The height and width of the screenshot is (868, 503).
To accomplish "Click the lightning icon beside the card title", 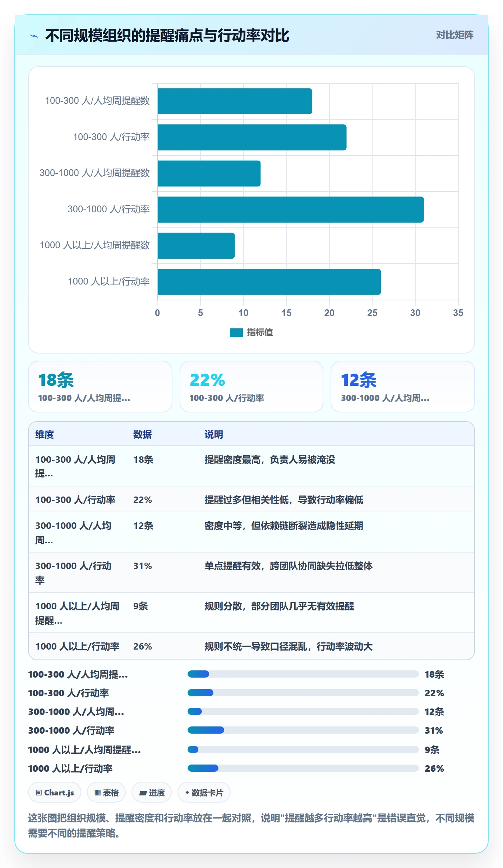I will [x=34, y=36].
